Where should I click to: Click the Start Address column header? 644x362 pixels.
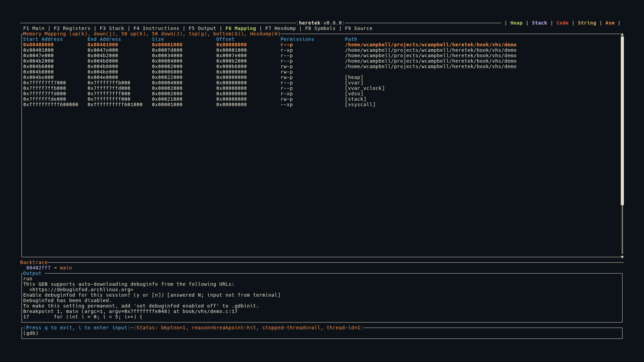click(x=43, y=39)
